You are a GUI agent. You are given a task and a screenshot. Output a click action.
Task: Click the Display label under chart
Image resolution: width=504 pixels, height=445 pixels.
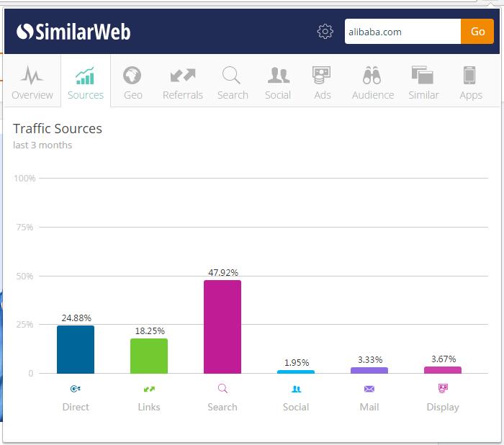tap(442, 407)
